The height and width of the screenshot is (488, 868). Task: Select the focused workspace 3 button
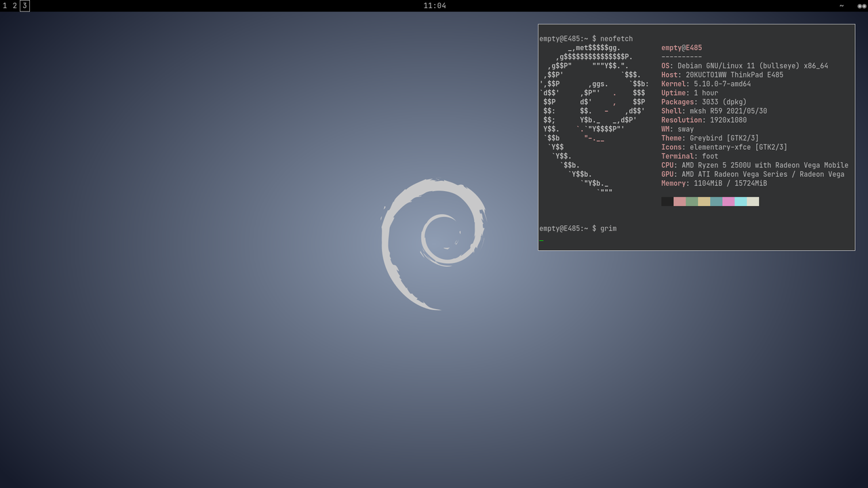[x=24, y=5]
